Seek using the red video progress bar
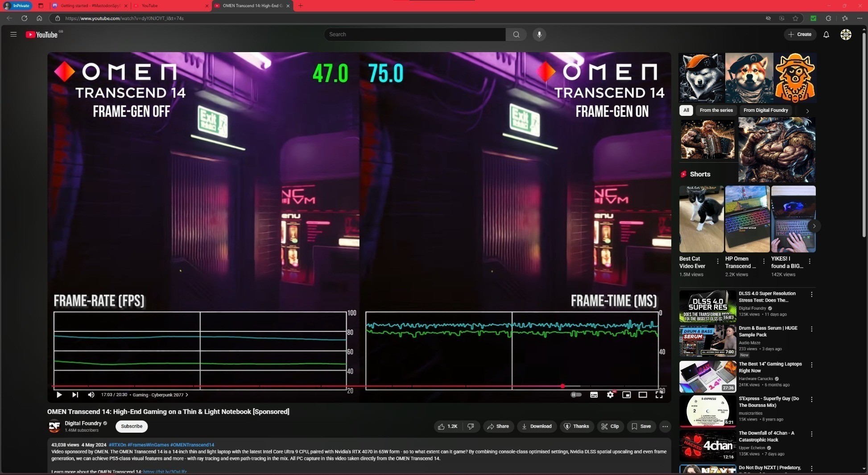Image resolution: width=868 pixels, height=475 pixels. pyautogui.click(x=359, y=386)
